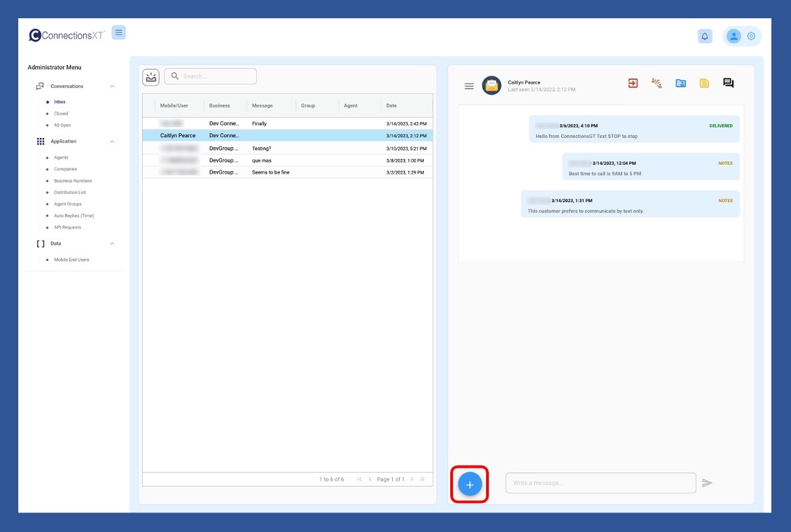791x532 pixels.
Task: Collapse the Conversations menu section
Action: [112, 87]
